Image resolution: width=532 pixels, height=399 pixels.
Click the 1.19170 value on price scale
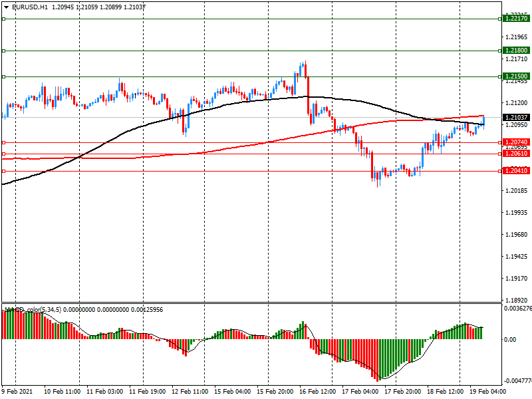517,279
